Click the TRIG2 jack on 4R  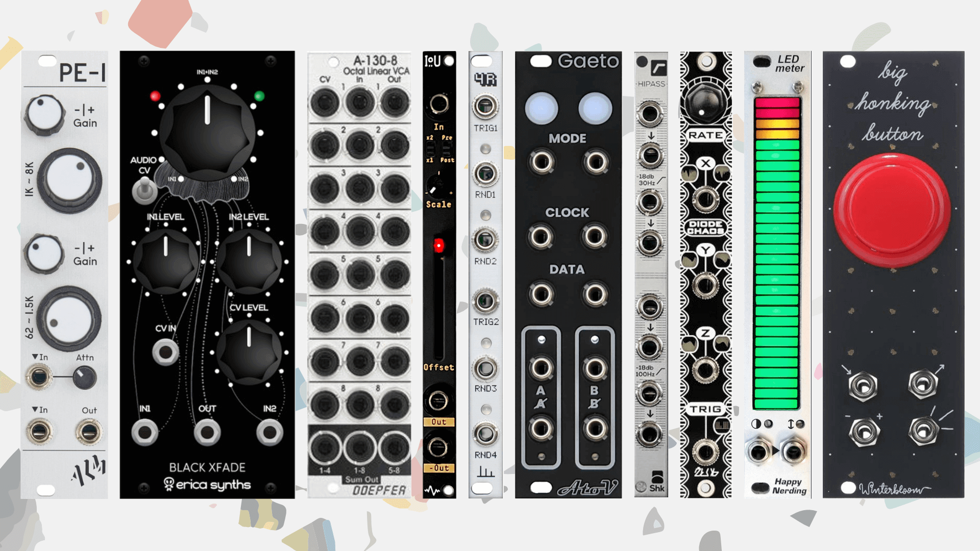coord(485,301)
